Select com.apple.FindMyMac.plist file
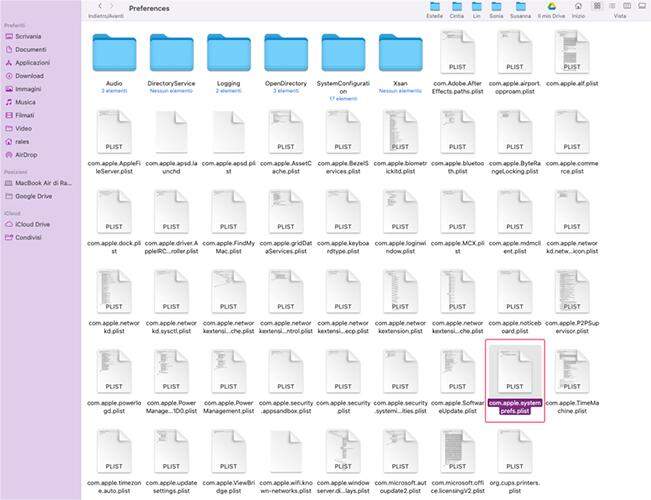 pyautogui.click(x=229, y=211)
